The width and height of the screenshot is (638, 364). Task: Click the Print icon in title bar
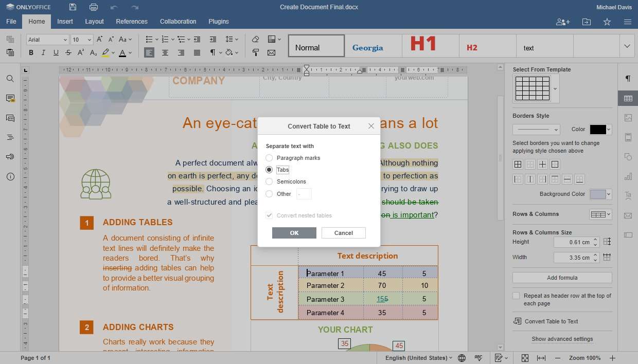[93, 7]
